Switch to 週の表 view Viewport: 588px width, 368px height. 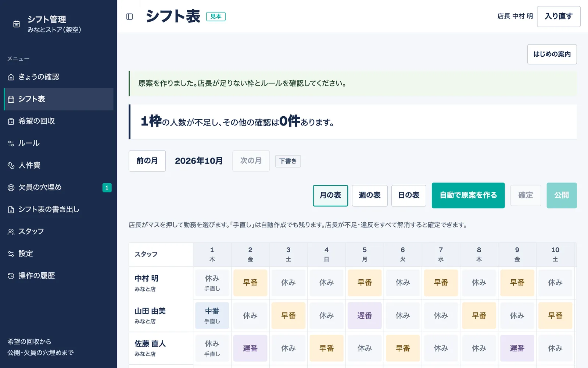click(x=370, y=195)
